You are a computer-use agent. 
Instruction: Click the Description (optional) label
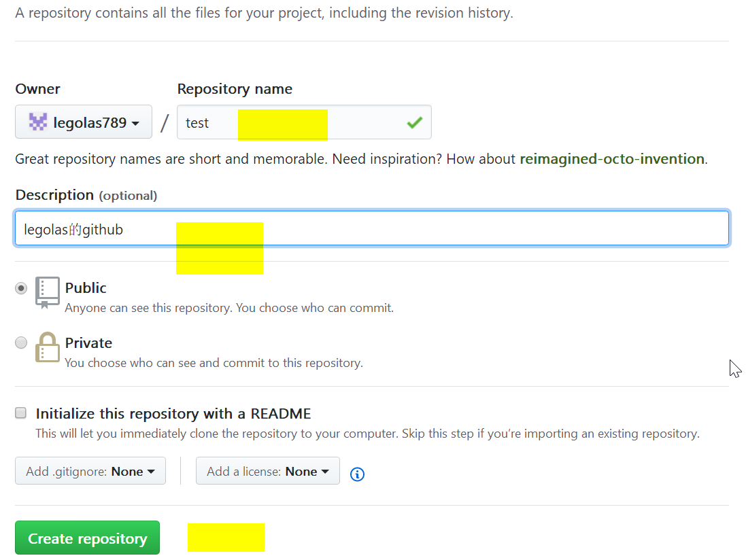(x=86, y=195)
